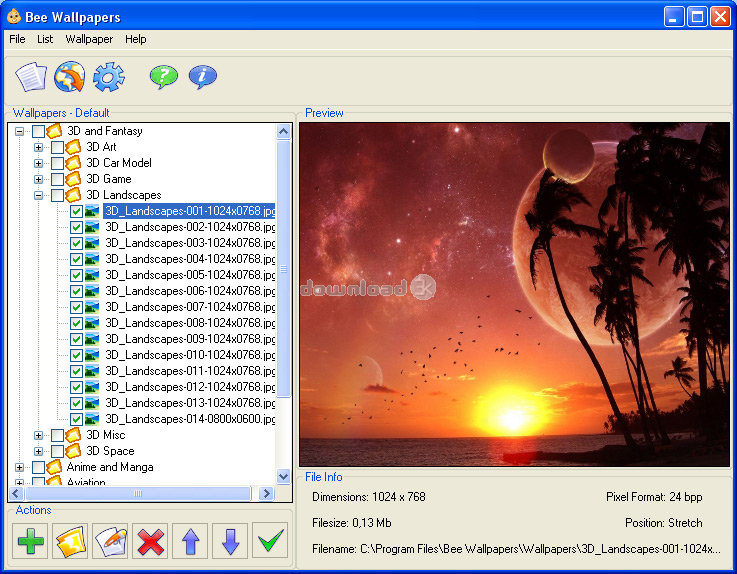Uncheck 3D_Landscapes-014-0800x0600.jpg checkbox
This screenshot has width=737, height=574.
click(x=77, y=419)
